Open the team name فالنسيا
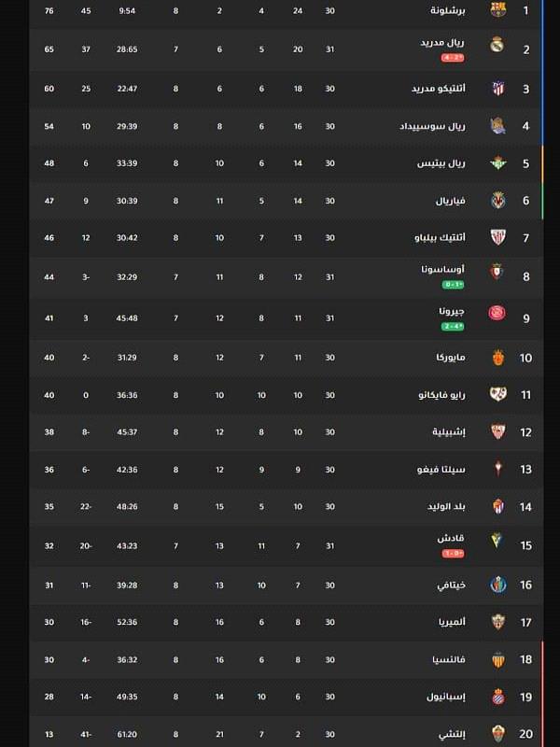 449,660
